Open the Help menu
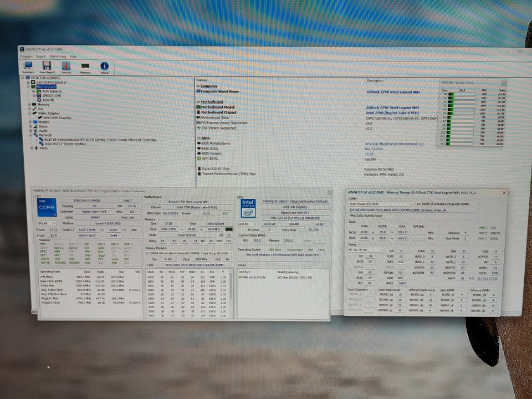Image resolution: width=532 pixels, height=399 pixels. point(73,57)
